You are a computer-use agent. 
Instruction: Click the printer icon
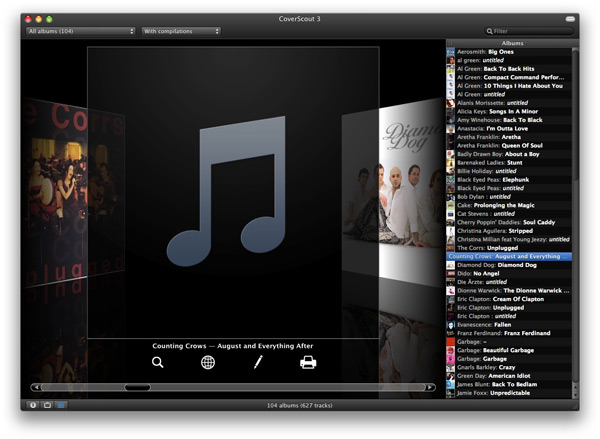click(x=308, y=362)
